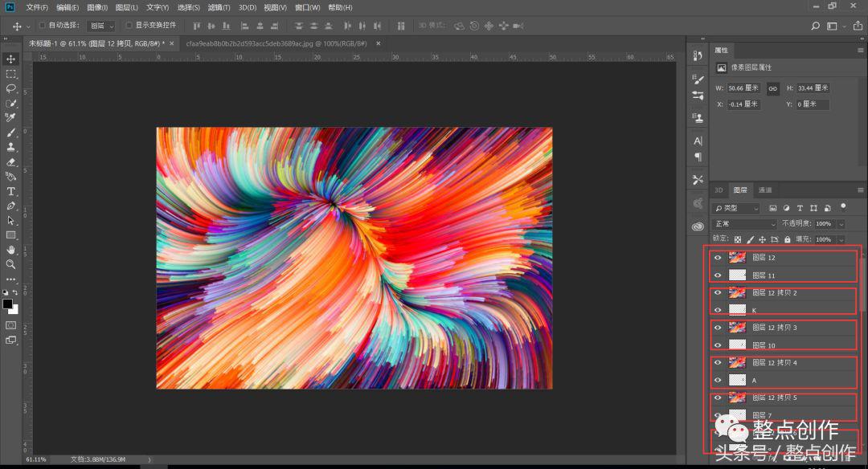Toggle visibility of layer K
The width and height of the screenshot is (868, 469).
pos(718,309)
